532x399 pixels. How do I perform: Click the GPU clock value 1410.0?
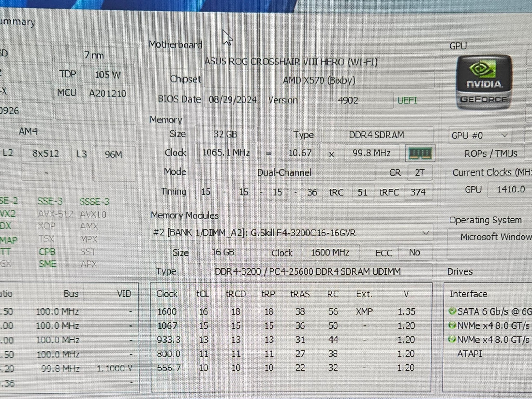(510, 189)
